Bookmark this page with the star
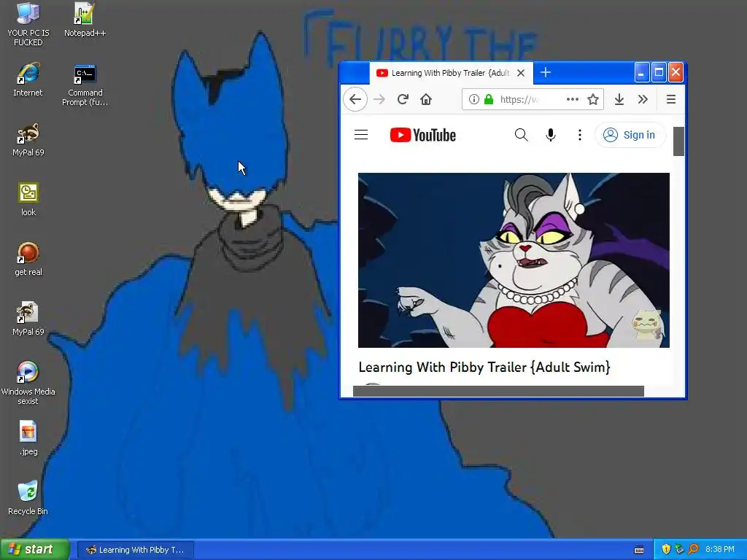The height and width of the screenshot is (560, 747). pos(592,99)
